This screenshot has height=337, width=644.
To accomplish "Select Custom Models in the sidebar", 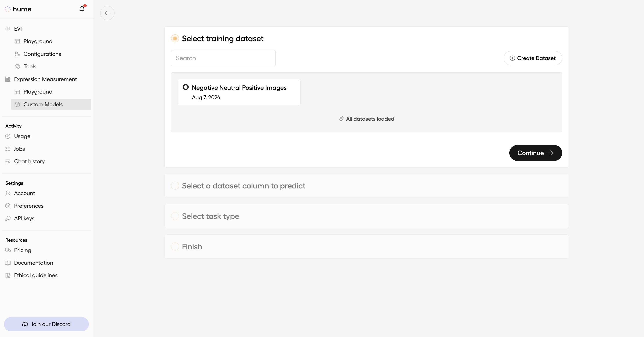I will (43, 104).
